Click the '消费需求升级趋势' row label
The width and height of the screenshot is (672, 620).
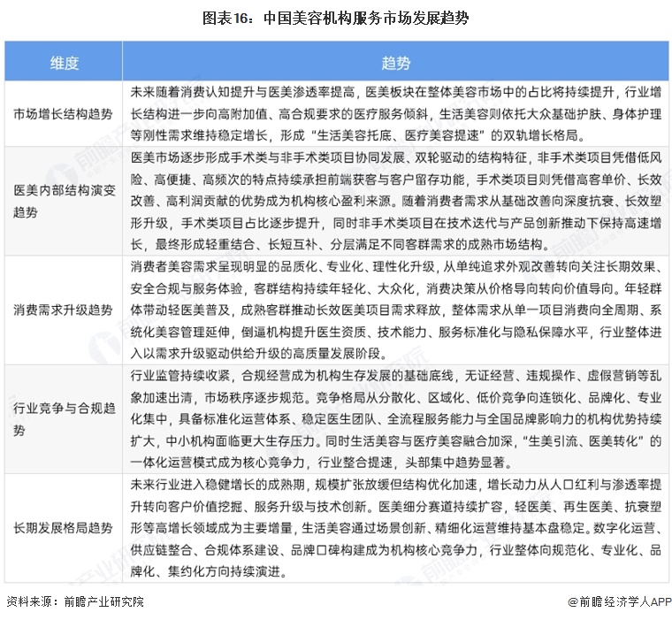click(63, 310)
